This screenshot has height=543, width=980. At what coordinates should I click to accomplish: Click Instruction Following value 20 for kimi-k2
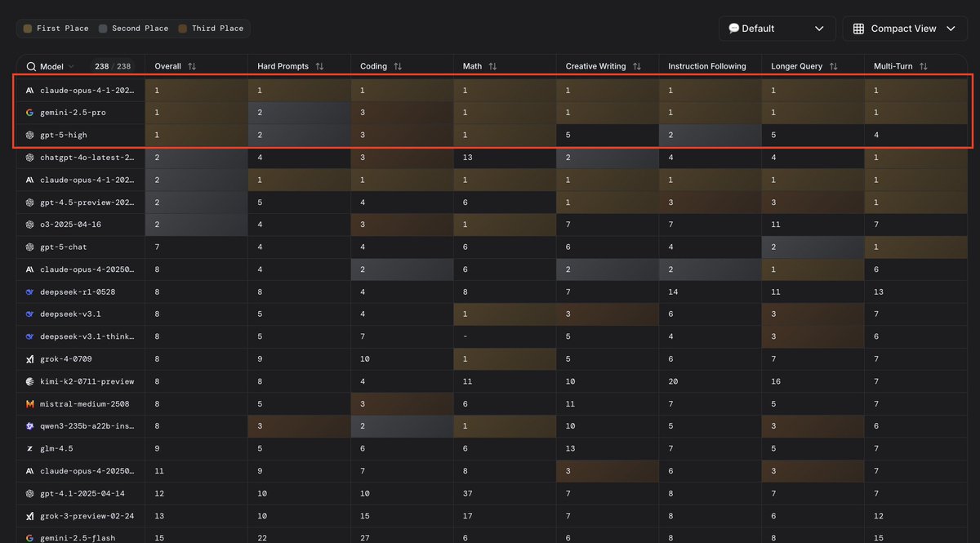point(673,381)
